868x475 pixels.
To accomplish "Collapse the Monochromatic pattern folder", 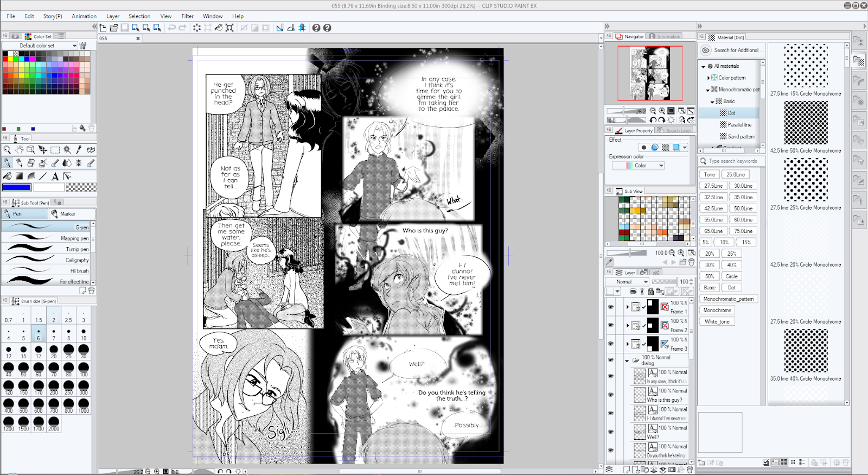I will (x=708, y=90).
